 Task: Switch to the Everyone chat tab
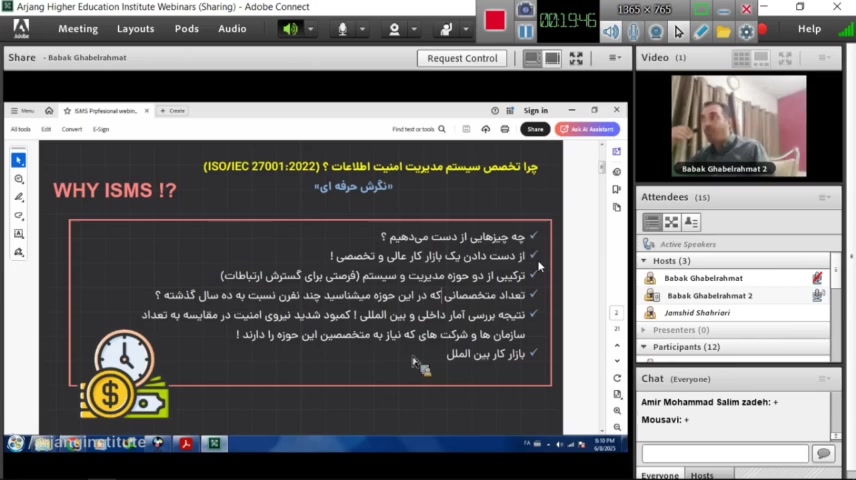[659, 475]
